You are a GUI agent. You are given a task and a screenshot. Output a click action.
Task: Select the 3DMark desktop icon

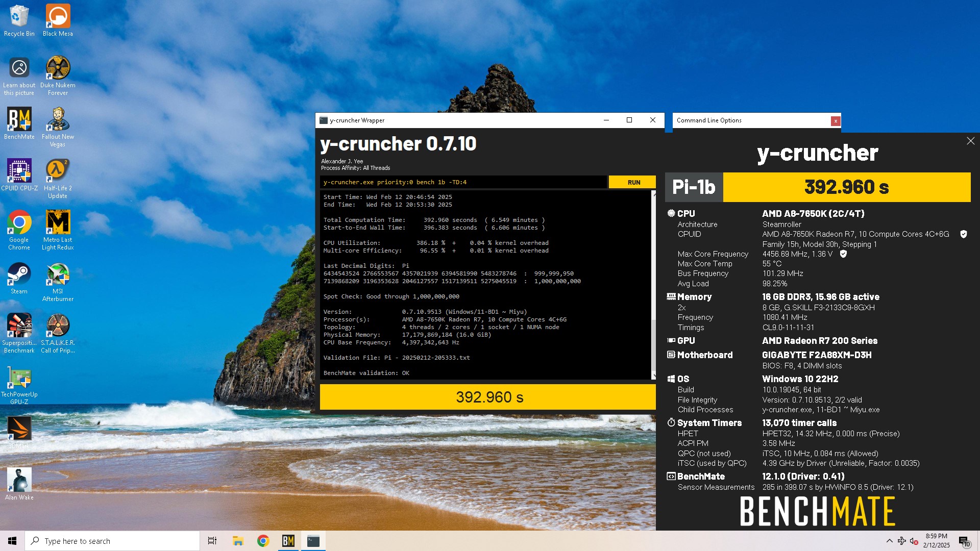(19, 433)
